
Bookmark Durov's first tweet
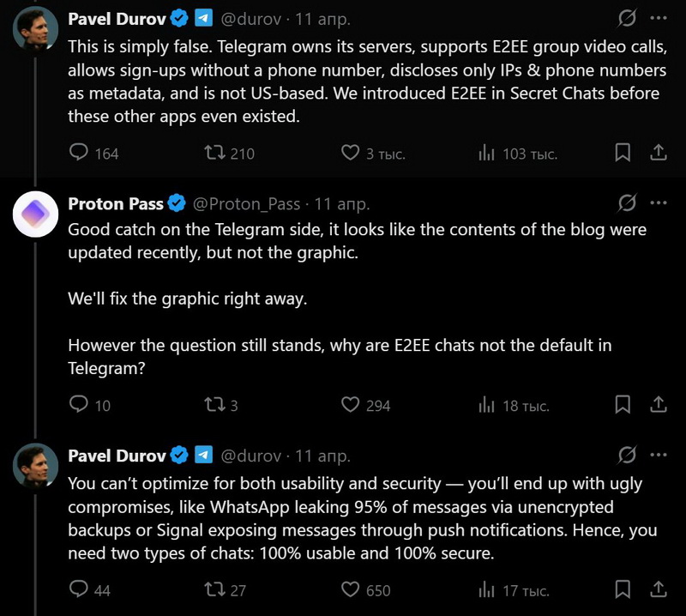[623, 153]
